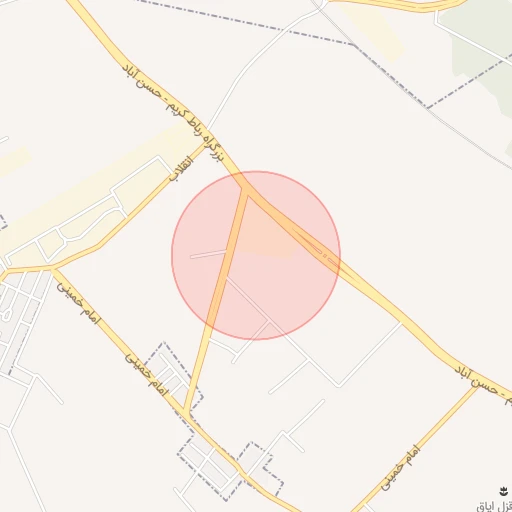Click the tulip garden map icon

[503, 491]
